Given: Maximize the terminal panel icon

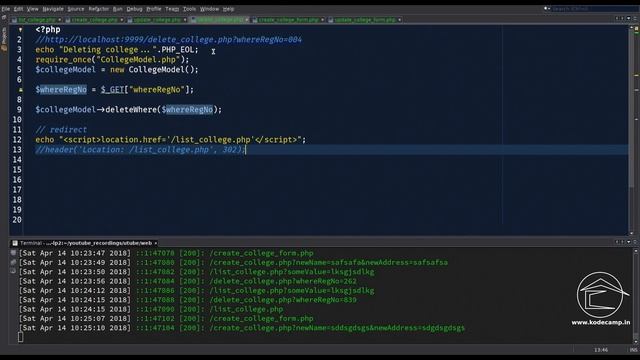Looking at the screenshot, I should tap(635, 242).
